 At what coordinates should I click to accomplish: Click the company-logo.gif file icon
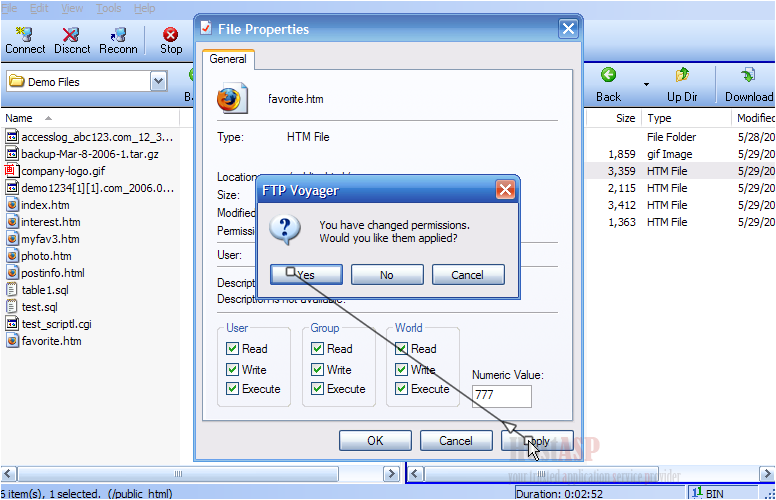tap(12, 171)
